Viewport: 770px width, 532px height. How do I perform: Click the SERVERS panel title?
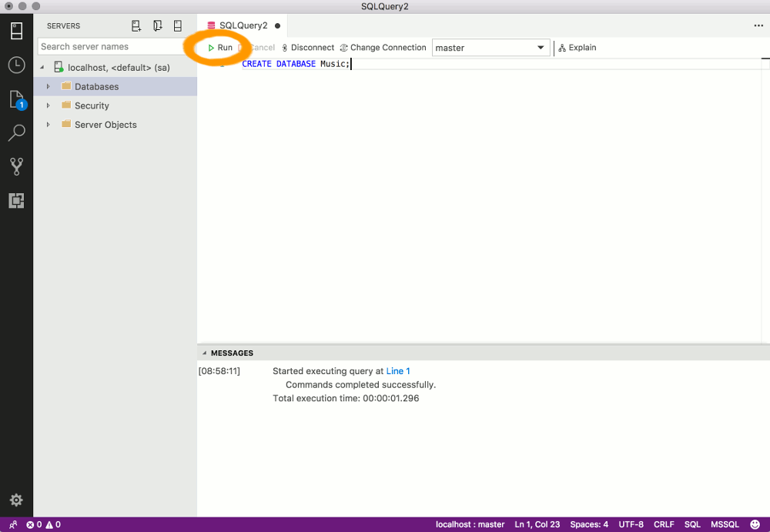coord(63,26)
